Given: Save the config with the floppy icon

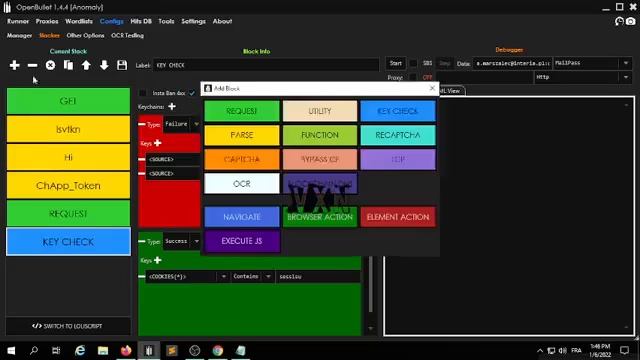Looking at the screenshot, I should pos(122,65).
